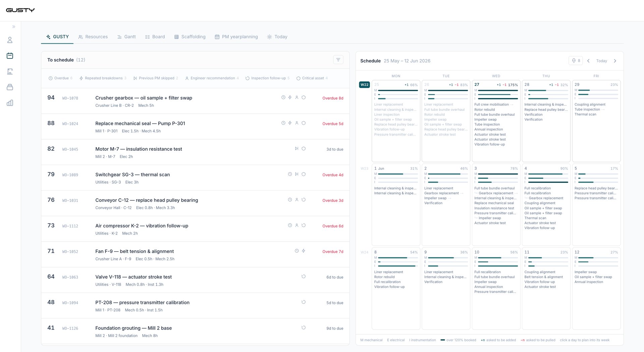Click Belt tension & alignment on day 11
The width and height of the screenshot is (644, 352).
[x=543, y=277]
